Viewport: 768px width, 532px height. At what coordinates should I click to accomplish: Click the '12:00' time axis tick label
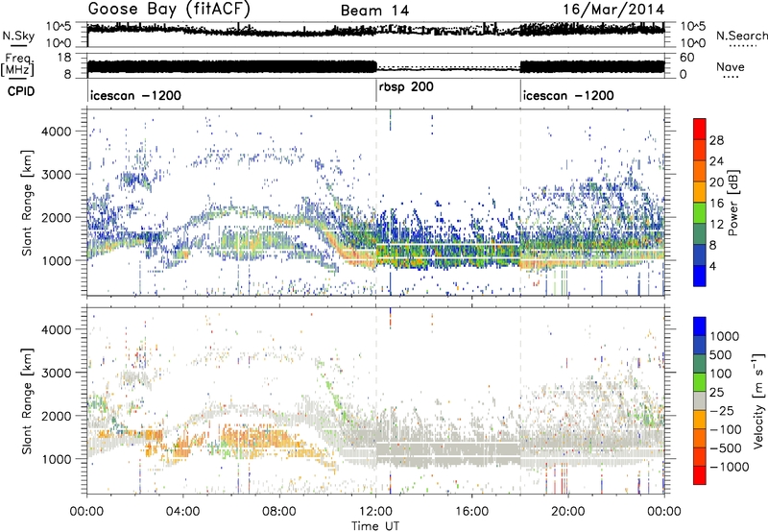click(x=375, y=512)
